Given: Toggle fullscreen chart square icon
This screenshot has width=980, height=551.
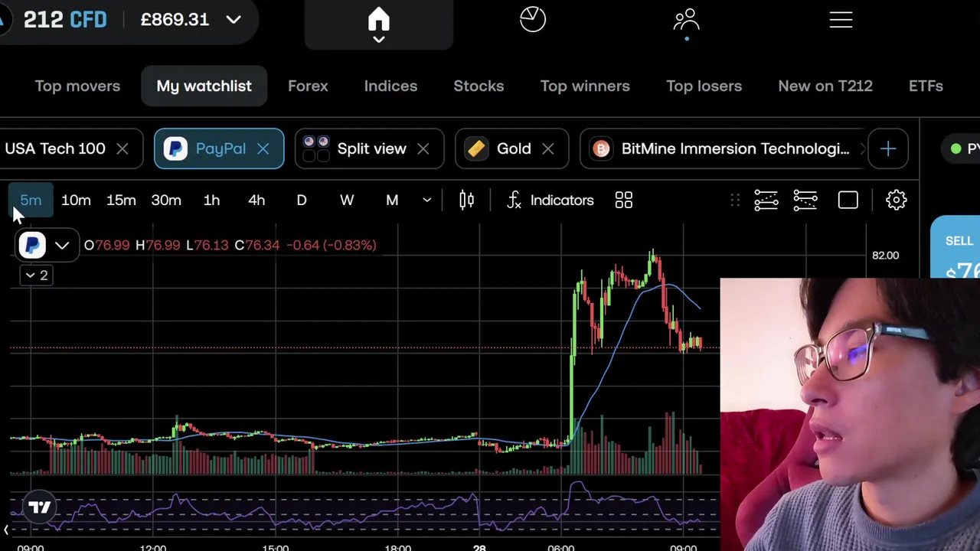Looking at the screenshot, I should click(848, 201).
